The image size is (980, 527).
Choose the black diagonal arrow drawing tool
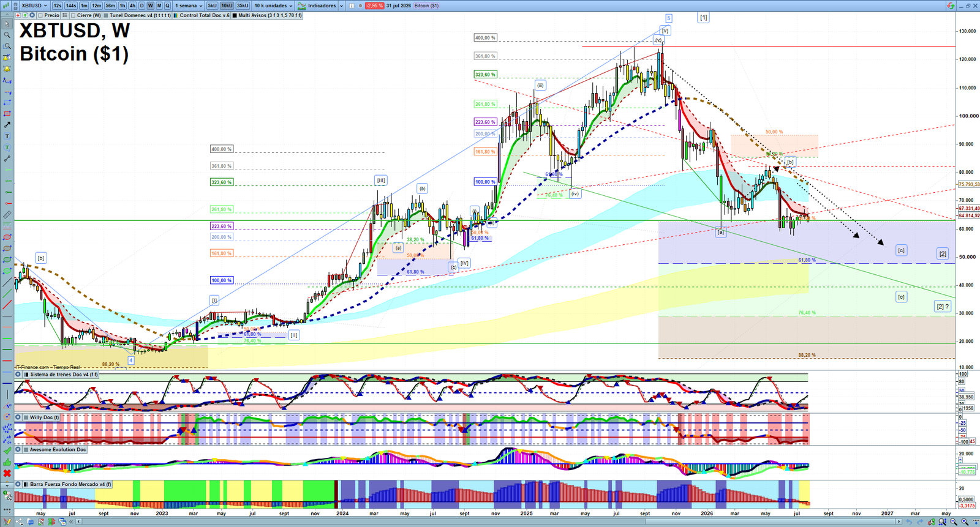pos(7,125)
